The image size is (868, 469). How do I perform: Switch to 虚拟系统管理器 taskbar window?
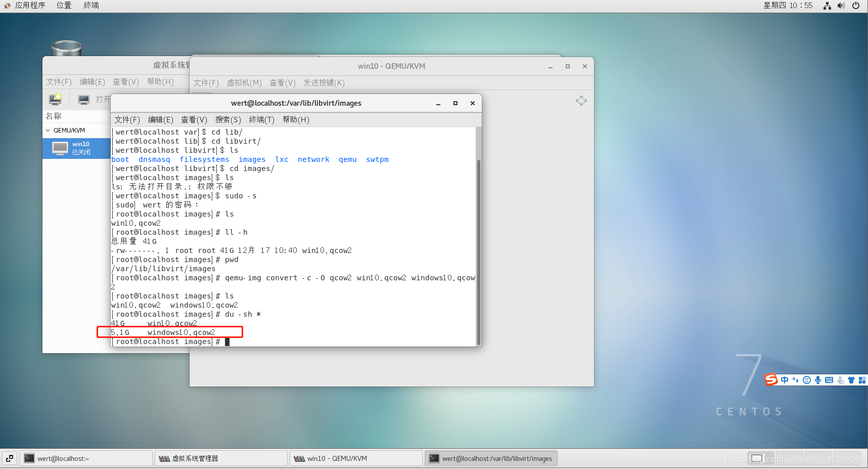pos(221,458)
